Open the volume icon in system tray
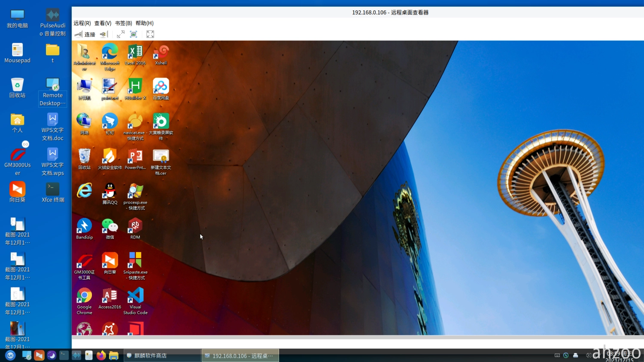The width and height of the screenshot is (644, 362). click(588, 355)
